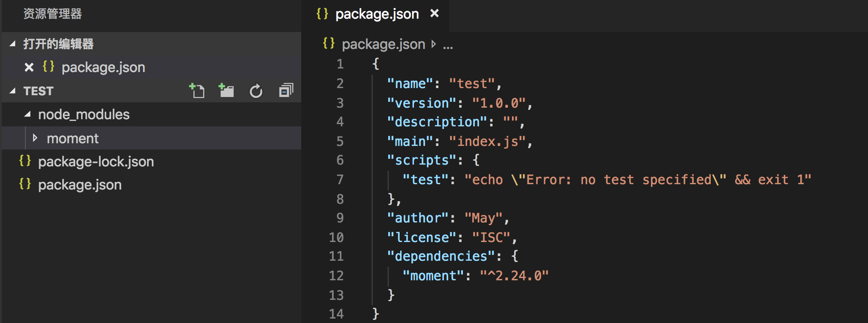The height and width of the screenshot is (323, 868).
Task: Click line number 11 in the gutter
Action: click(336, 256)
